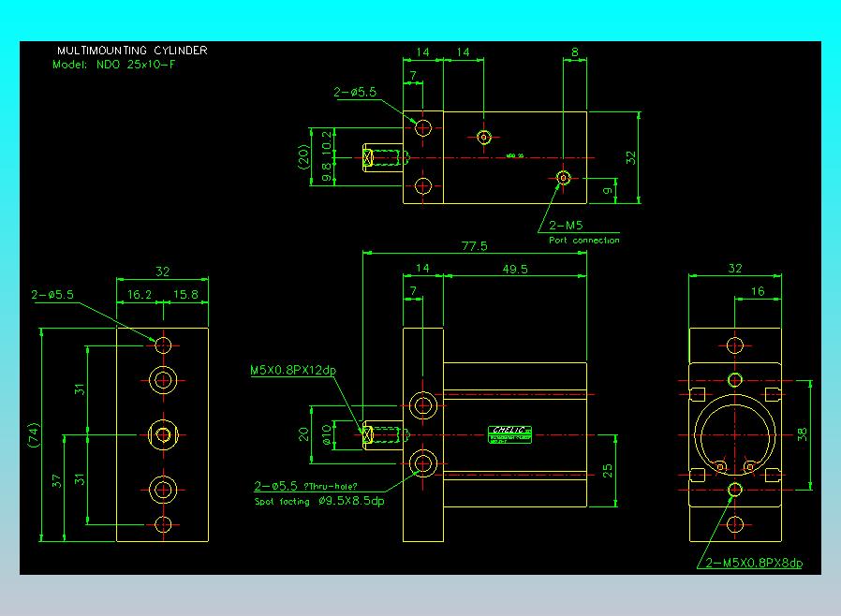
Task: Select the M5X0.8PX12dp thread callout
Action: (293, 370)
